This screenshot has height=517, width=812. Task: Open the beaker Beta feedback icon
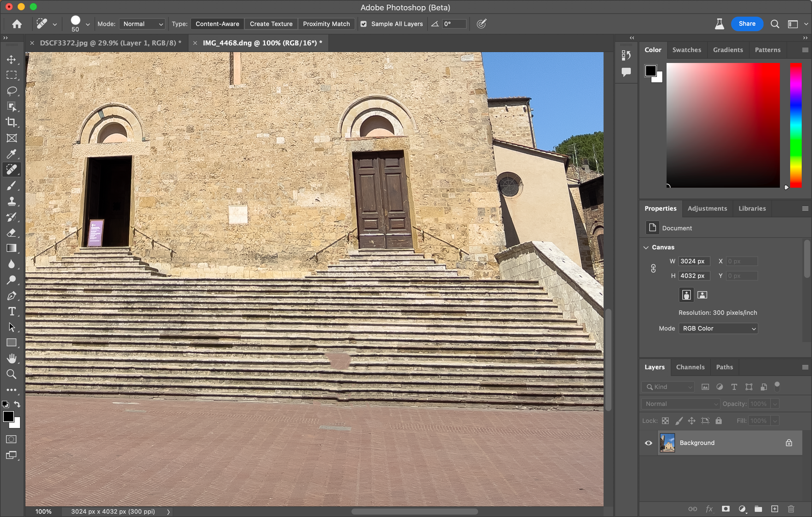pyautogui.click(x=719, y=24)
